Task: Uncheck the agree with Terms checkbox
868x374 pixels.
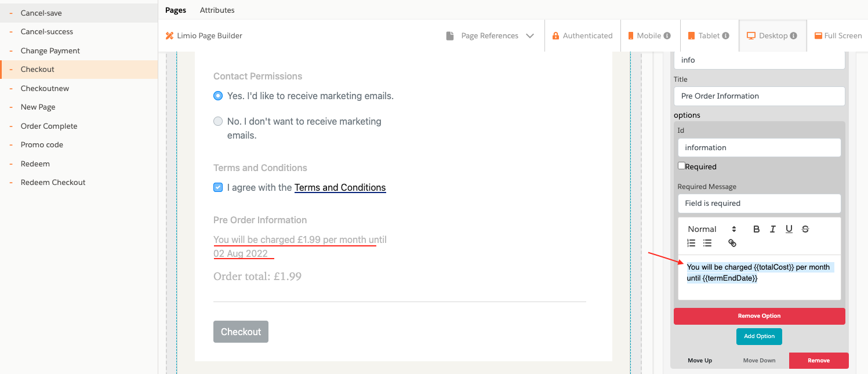Action: click(x=218, y=187)
